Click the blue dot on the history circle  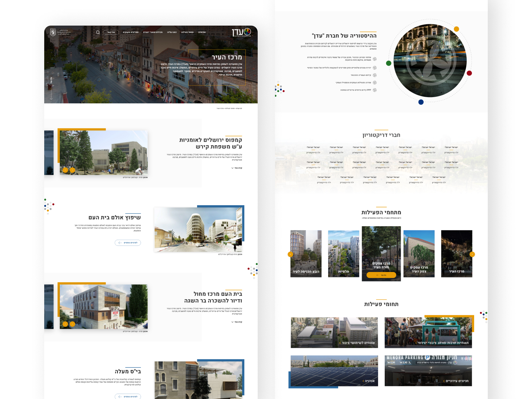(421, 102)
